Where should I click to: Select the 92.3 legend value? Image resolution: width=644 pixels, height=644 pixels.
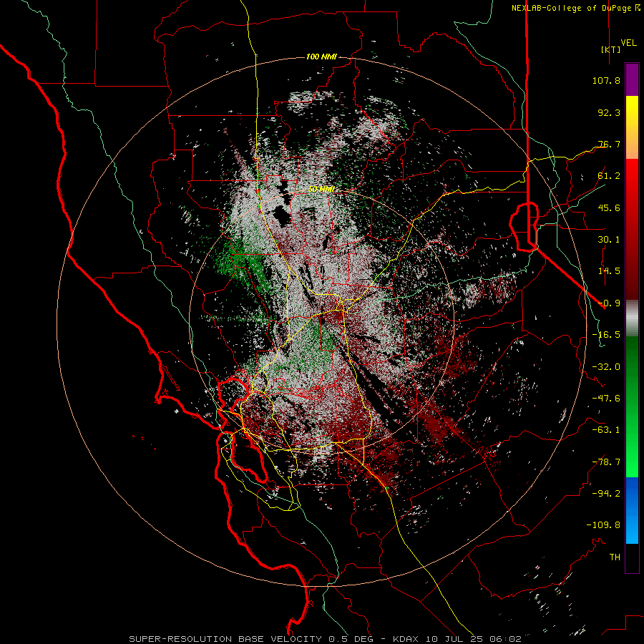click(x=609, y=112)
